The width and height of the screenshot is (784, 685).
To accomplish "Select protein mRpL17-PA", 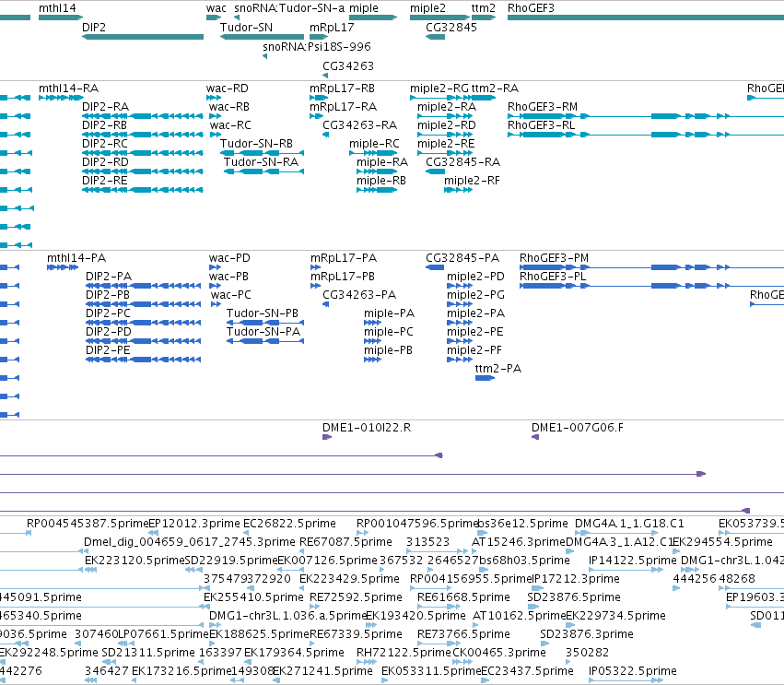I will pyautogui.click(x=315, y=267).
